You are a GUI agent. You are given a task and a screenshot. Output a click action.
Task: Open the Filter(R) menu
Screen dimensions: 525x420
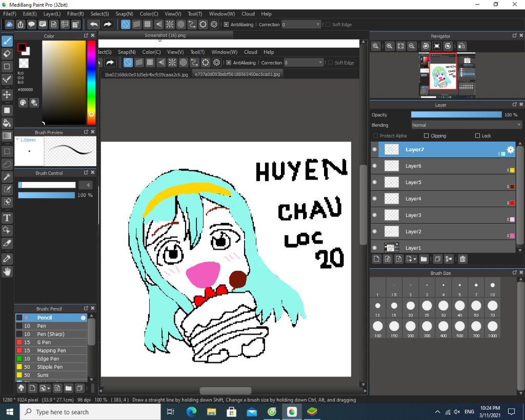(75, 14)
